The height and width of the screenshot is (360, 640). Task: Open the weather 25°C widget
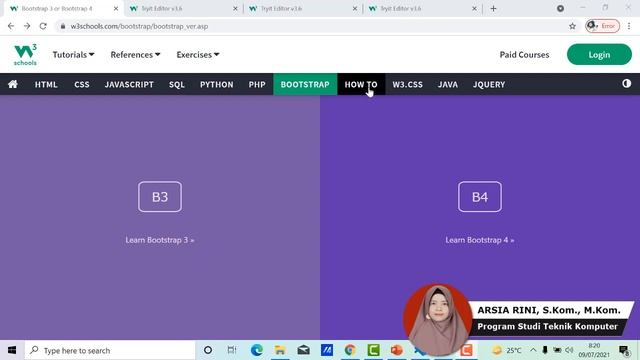[507, 350]
